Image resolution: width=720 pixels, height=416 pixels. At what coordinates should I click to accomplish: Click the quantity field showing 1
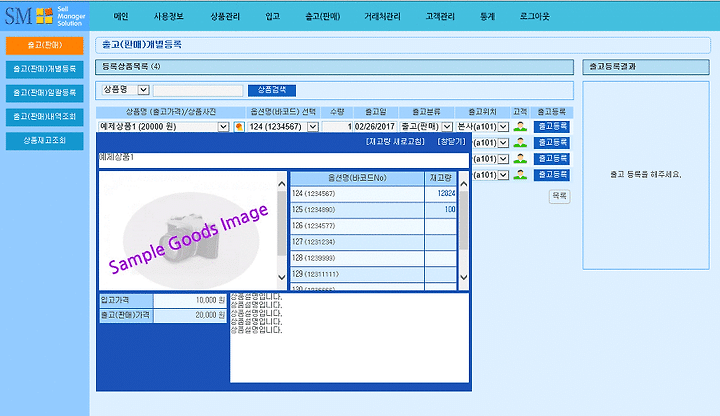337,127
